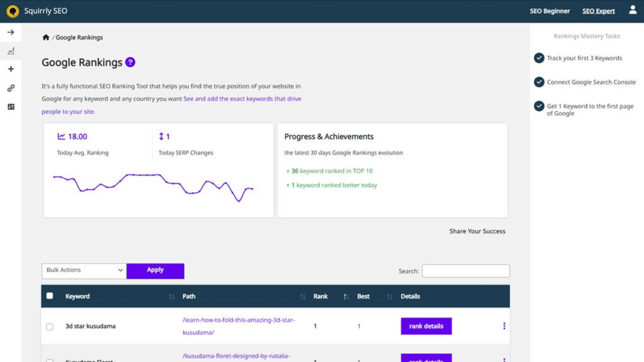Check the 3d star kusudama row checkbox

pos(49,327)
